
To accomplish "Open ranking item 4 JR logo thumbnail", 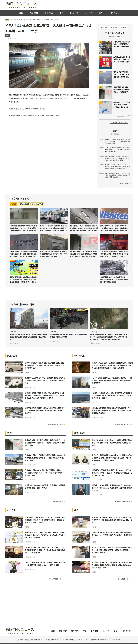I will (x=106, y=93).
